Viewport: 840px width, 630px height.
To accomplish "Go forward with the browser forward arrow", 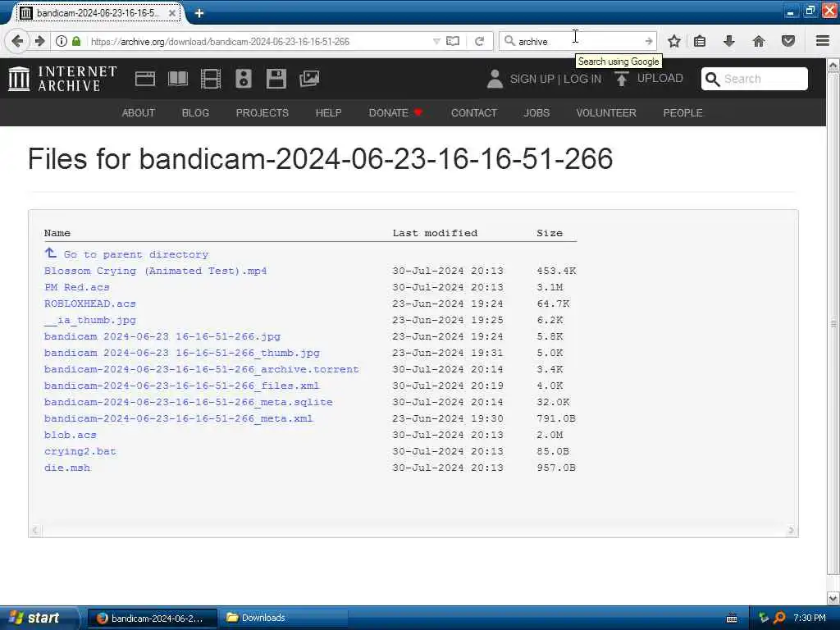I will [x=39, y=41].
